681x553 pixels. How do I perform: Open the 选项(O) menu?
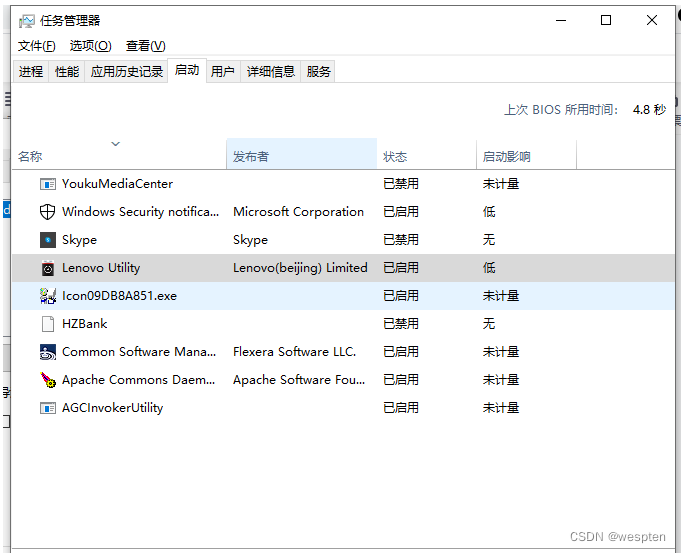[x=90, y=46]
